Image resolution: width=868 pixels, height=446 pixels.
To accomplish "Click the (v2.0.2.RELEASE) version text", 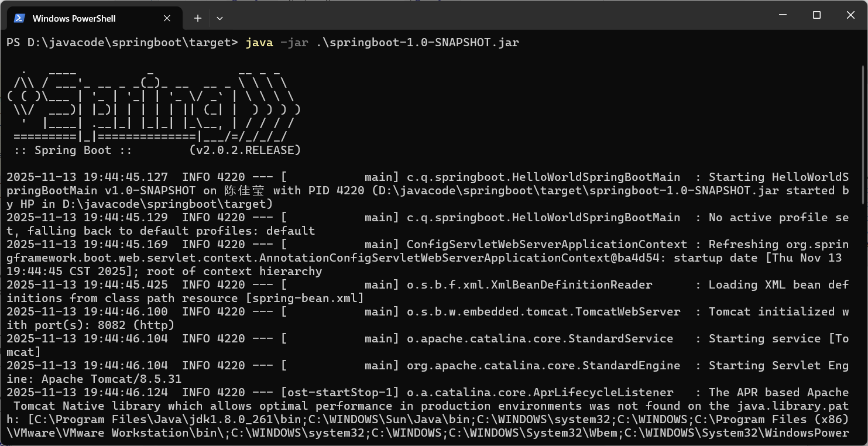I will [245, 150].
